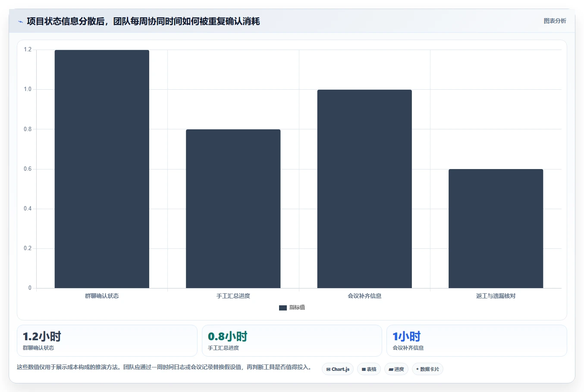The image size is (584, 392).
Task: Click the 指标值 legend color swatch
Action: 283,308
